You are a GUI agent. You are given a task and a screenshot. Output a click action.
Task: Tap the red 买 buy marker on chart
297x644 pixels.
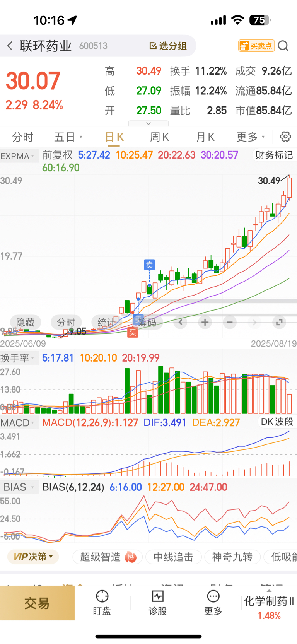[x=133, y=332]
